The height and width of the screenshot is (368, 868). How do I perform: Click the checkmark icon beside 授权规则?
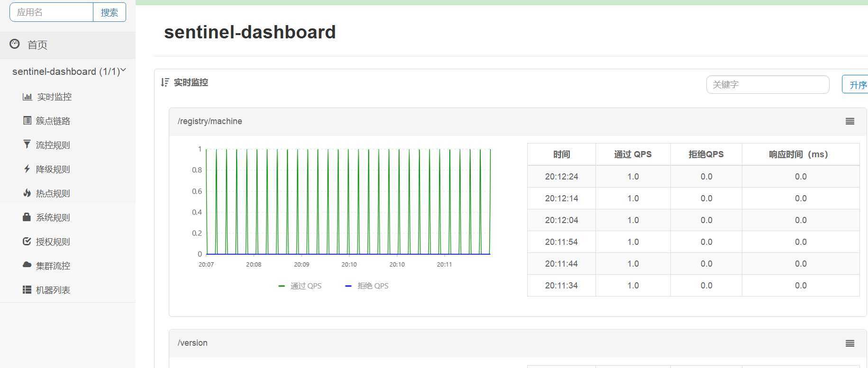click(x=27, y=241)
